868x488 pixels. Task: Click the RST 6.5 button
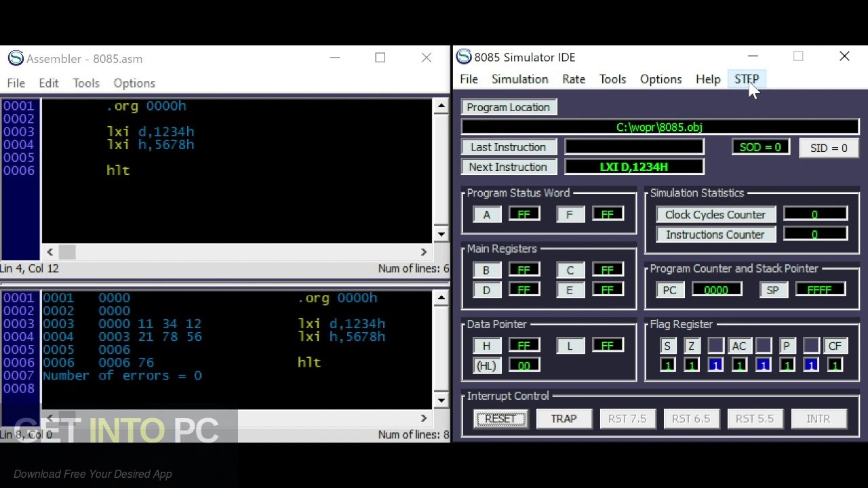coord(691,419)
